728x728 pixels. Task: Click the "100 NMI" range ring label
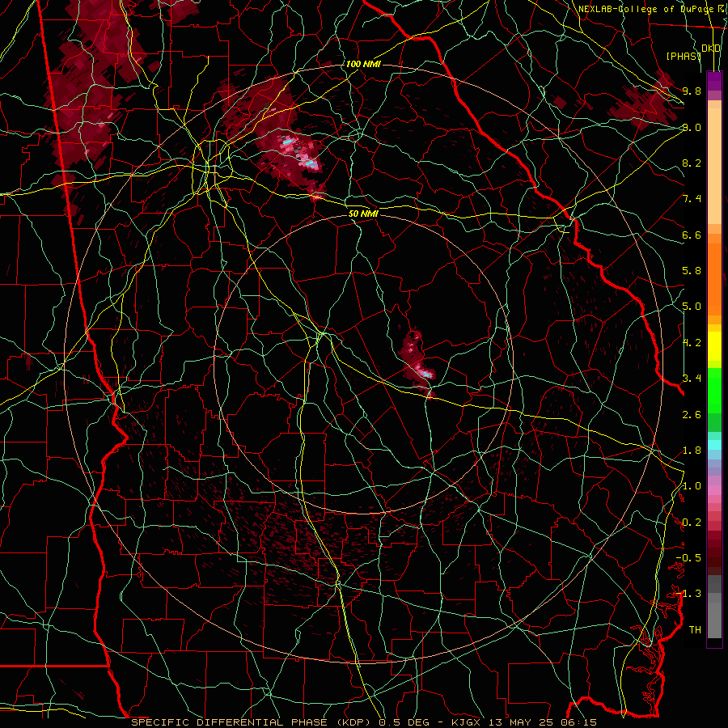point(363,64)
